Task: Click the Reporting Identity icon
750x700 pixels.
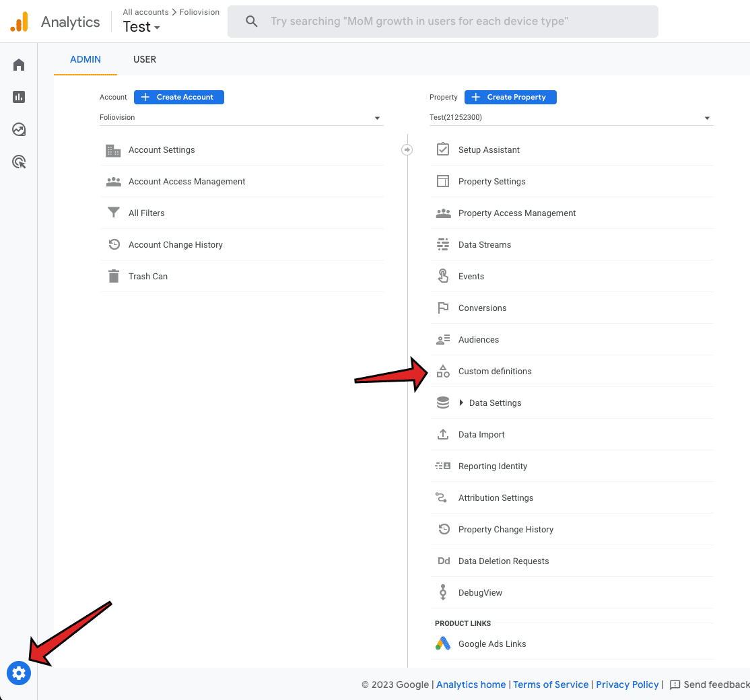Action: coord(443,466)
